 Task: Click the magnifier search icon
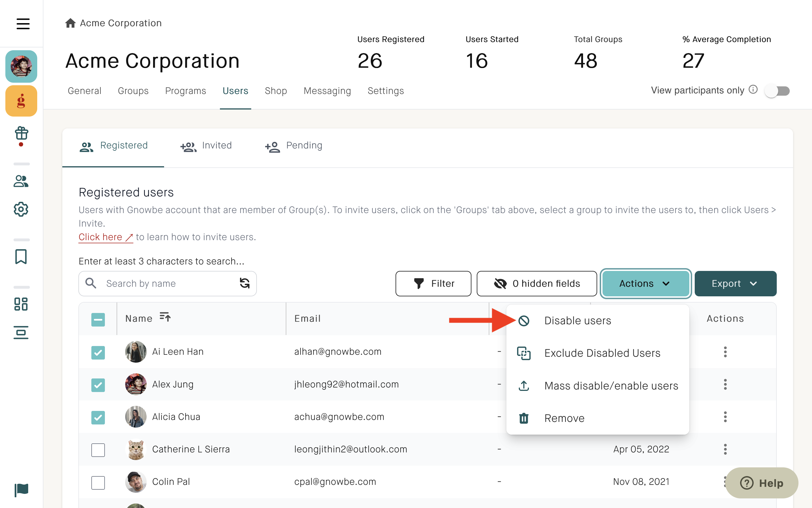pyautogui.click(x=91, y=283)
